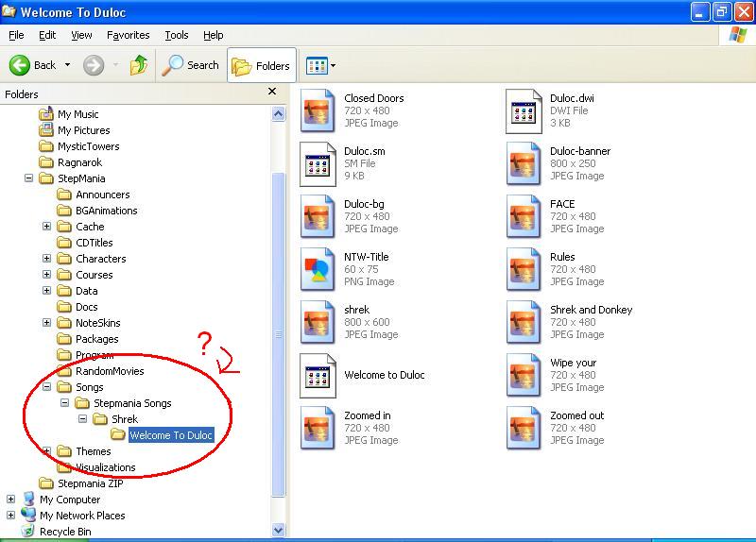
Task: Select the Shrek and Donkey image icon
Action: click(x=524, y=322)
